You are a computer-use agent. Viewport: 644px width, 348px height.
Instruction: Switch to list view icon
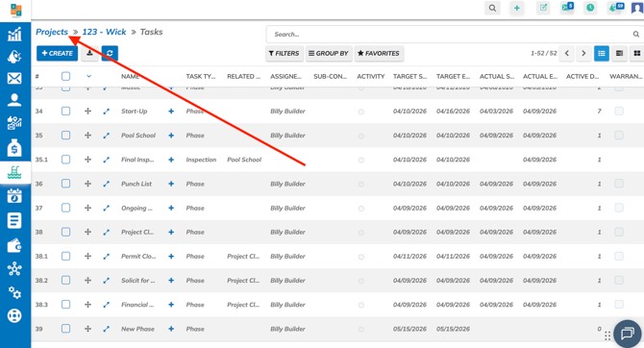602,54
